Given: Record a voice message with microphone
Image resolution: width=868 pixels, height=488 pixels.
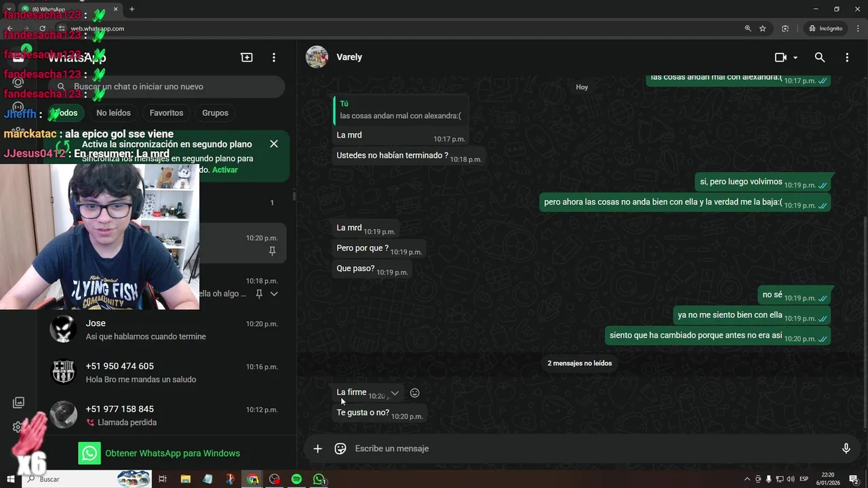Looking at the screenshot, I should click(846, 449).
